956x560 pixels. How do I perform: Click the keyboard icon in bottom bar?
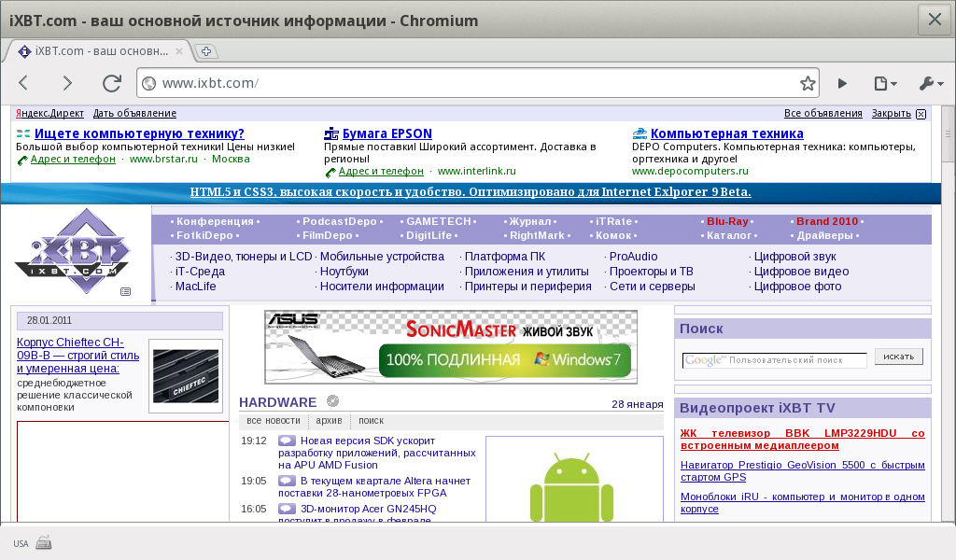click(43, 542)
